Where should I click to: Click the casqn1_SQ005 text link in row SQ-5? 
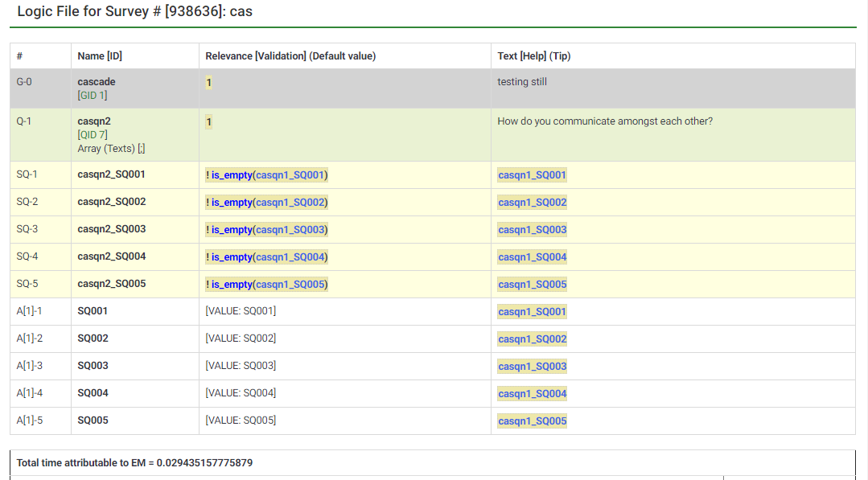pyautogui.click(x=532, y=285)
